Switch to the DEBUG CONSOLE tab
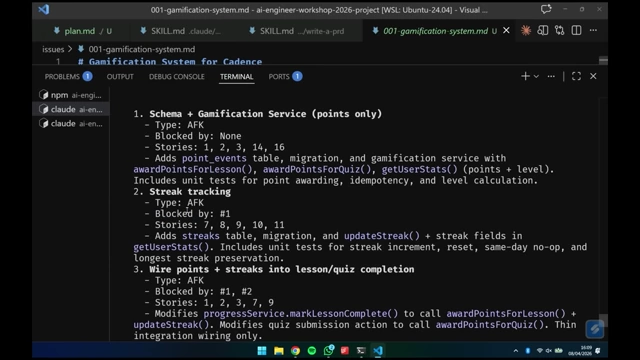The width and height of the screenshot is (640, 360). click(176, 77)
